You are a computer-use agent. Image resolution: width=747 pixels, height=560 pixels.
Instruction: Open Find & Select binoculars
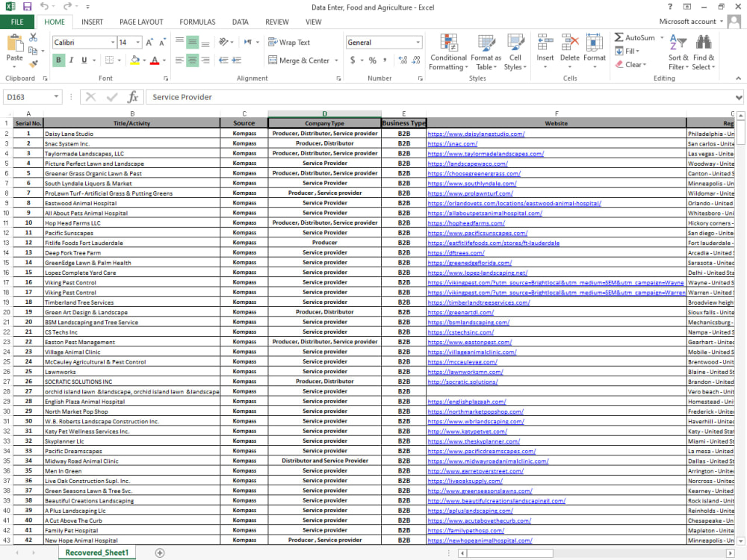pyautogui.click(x=704, y=52)
